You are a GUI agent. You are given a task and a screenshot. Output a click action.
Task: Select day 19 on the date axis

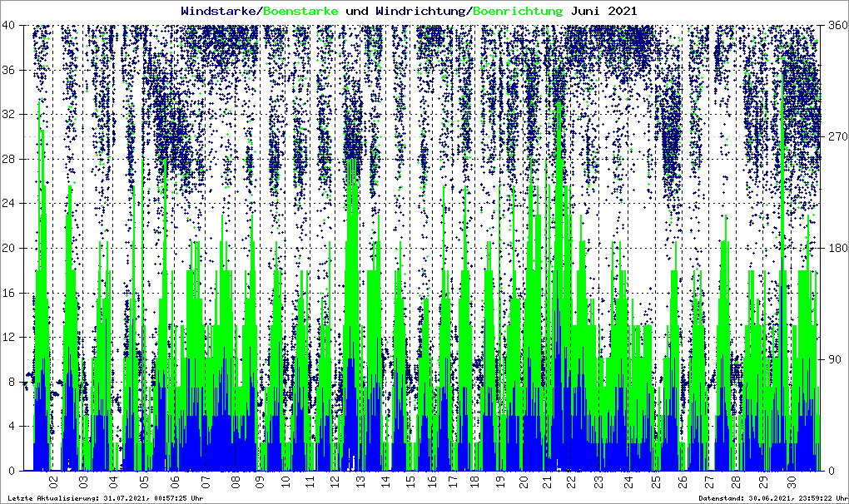500,482
